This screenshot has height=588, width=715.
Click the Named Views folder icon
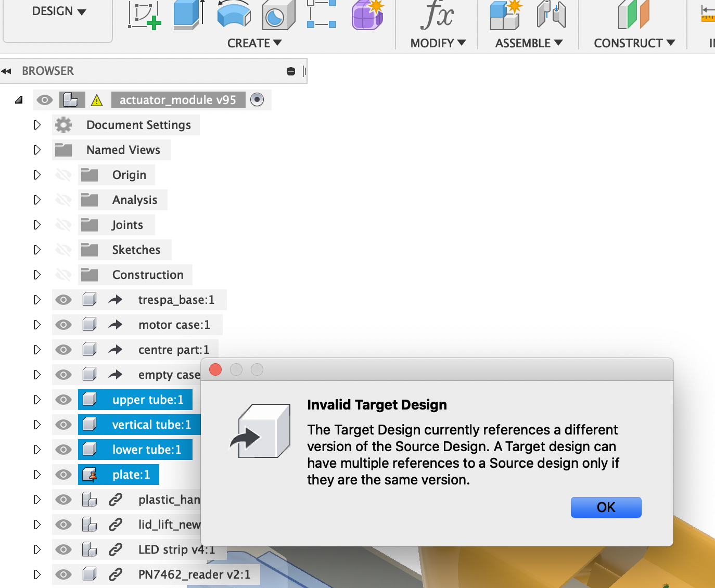[63, 150]
